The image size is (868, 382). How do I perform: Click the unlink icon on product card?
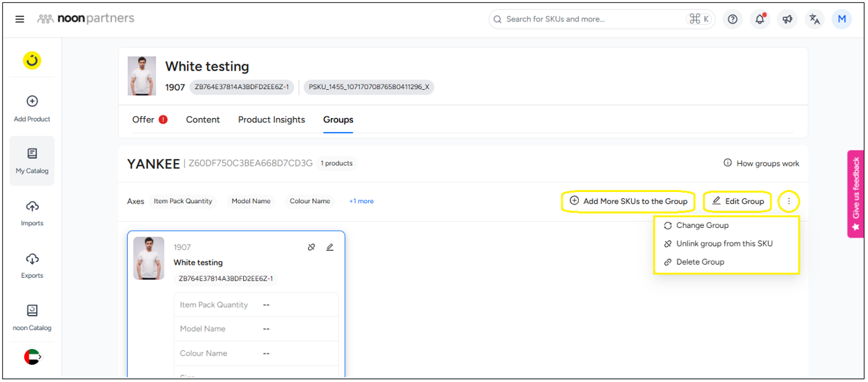coord(311,247)
